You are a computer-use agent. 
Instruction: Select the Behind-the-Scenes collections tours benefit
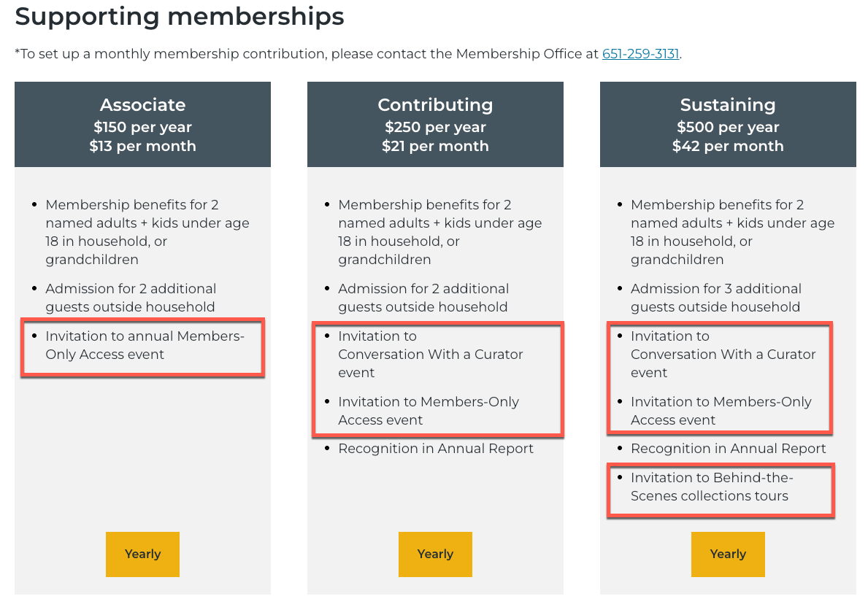(712, 487)
